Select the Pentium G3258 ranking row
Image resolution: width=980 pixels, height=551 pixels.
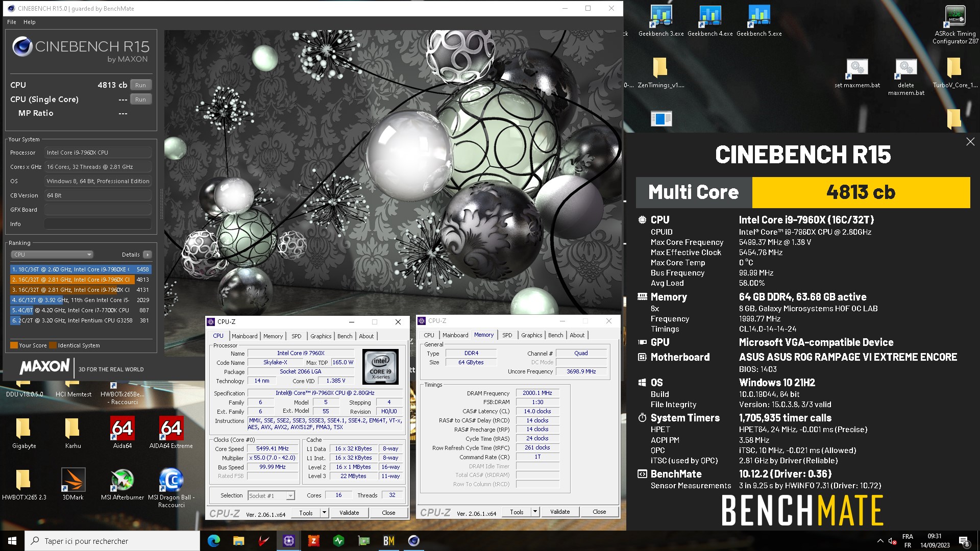pyautogui.click(x=81, y=320)
